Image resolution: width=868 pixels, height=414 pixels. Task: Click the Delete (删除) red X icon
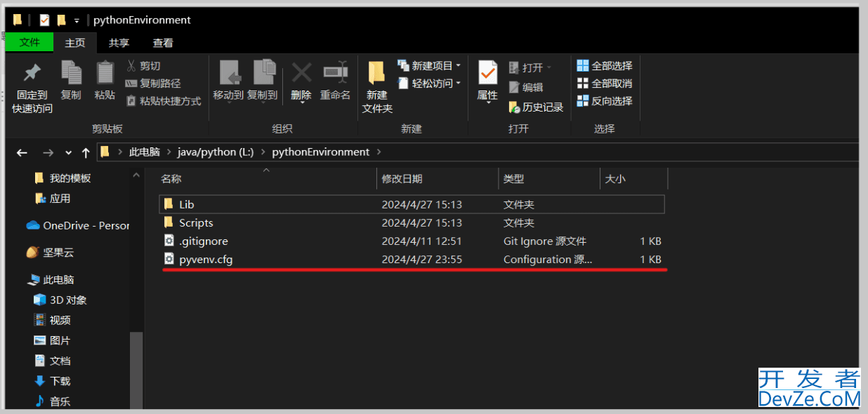click(301, 72)
